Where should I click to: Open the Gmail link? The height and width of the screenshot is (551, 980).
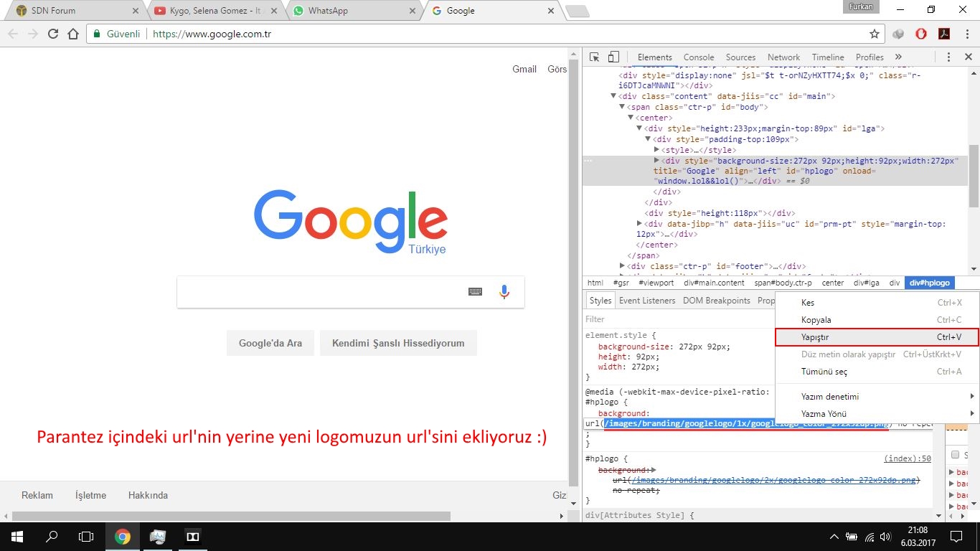click(524, 69)
